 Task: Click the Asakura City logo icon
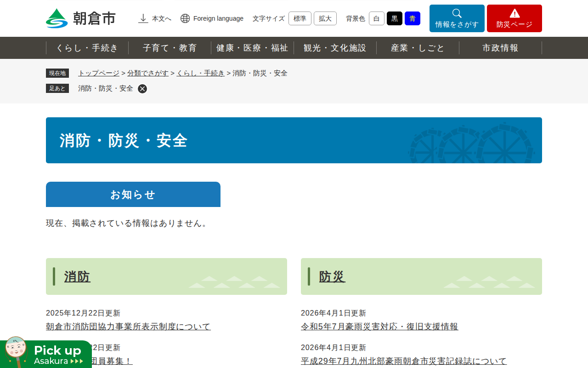57,18
